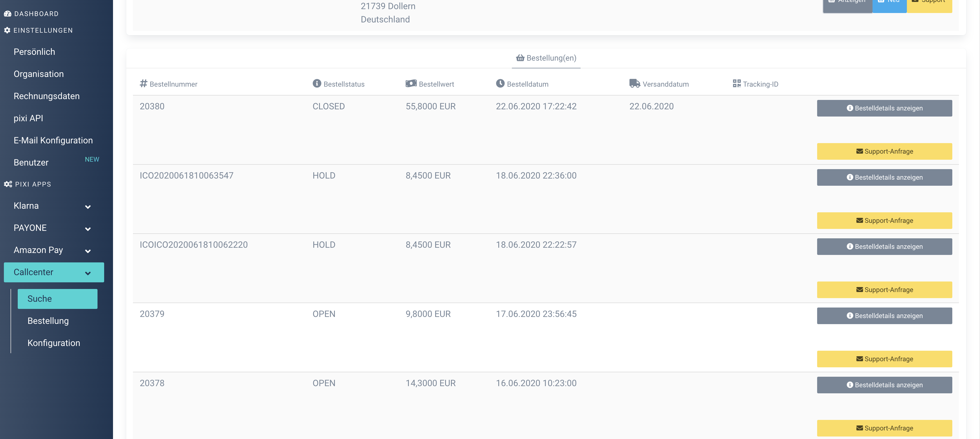The image size is (980, 439).
Task: Expand the Klarna menu chevron
Action: pos(88,207)
